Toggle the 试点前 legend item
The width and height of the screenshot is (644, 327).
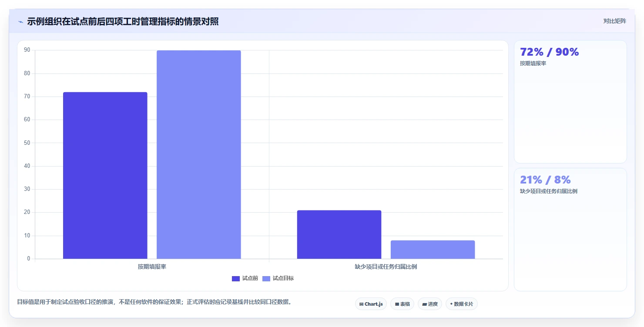click(x=245, y=278)
